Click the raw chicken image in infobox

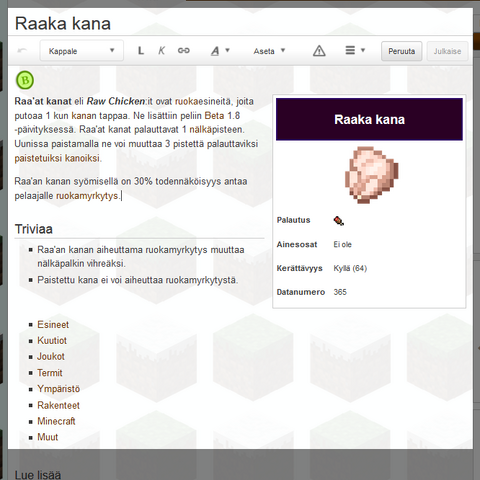[371, 175]
